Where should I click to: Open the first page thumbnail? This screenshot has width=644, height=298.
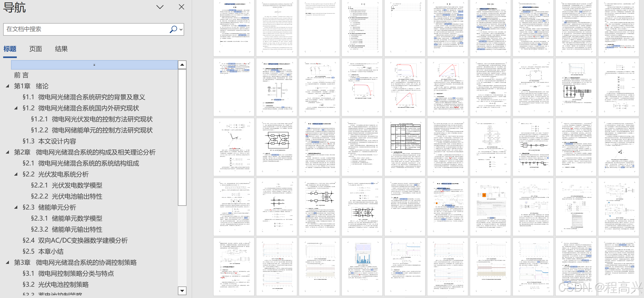(x=233, y=28)
